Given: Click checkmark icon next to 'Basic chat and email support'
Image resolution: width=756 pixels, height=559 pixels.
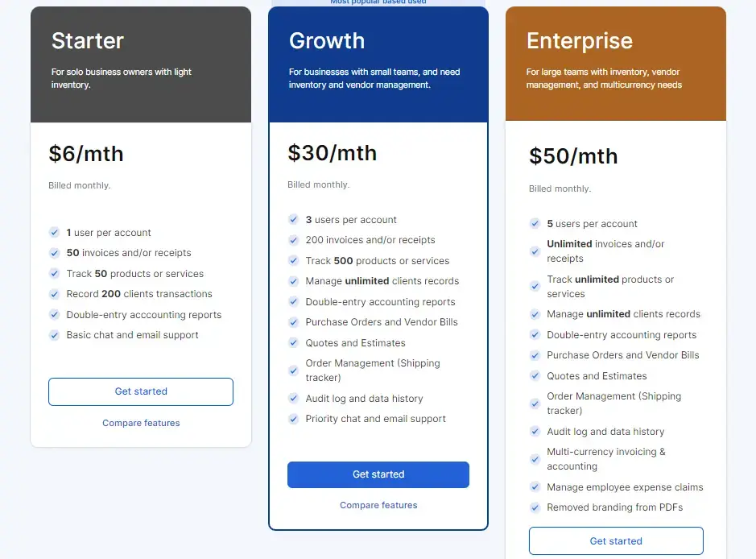Looking at the screenshot, I should coord(54,335).
